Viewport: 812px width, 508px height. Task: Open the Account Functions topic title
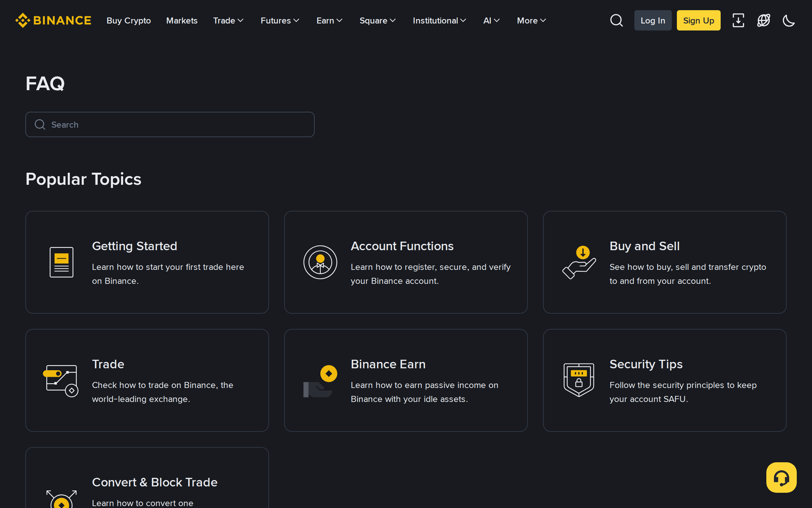(402, 246)
